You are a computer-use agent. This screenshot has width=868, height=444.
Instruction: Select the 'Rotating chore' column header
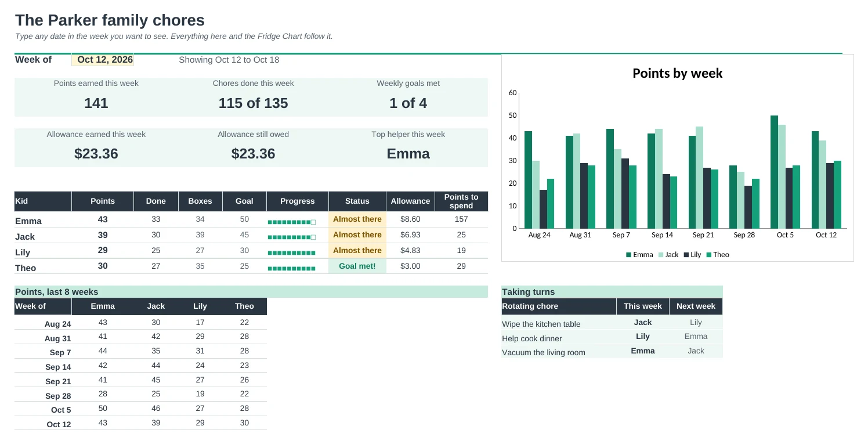coord(559,306)
